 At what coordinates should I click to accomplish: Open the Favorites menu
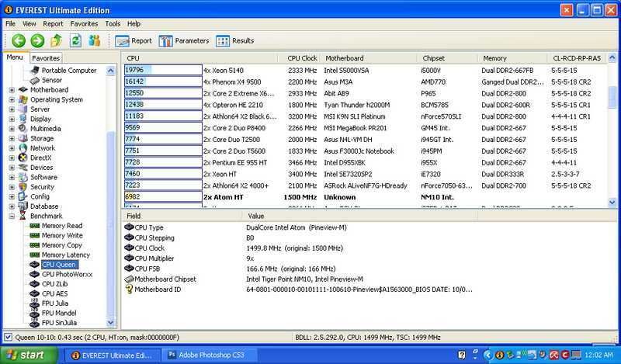pyautogui.click(x=84, y=24)
